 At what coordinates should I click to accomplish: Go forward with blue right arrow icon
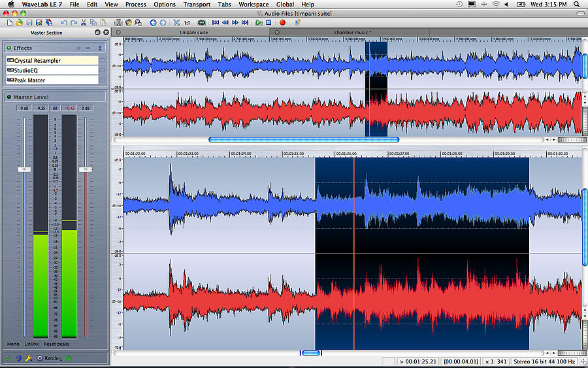pyautogui.click(x=163, y=22)
